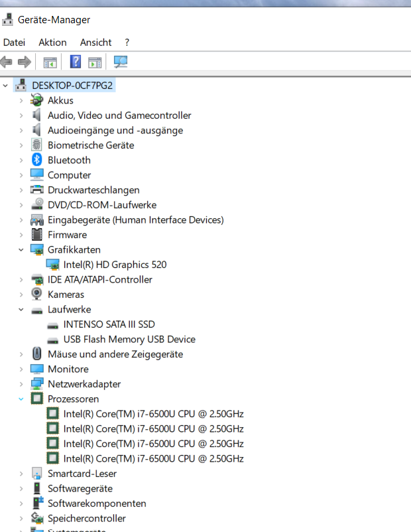Select the Firmware label

(x=67, y=235)
